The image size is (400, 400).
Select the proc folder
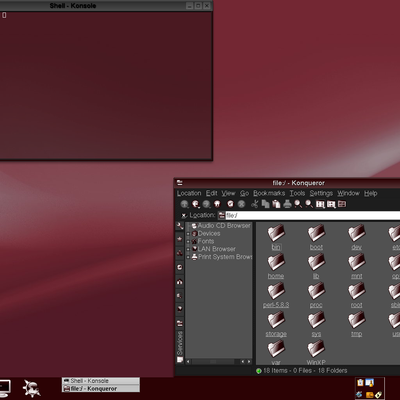[x=316, y=295]
